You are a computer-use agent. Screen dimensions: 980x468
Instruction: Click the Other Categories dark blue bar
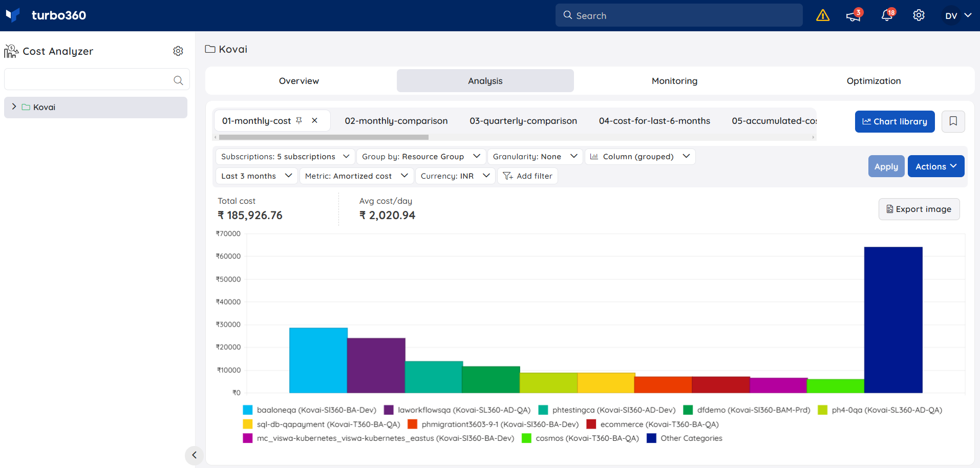(893, 320)
